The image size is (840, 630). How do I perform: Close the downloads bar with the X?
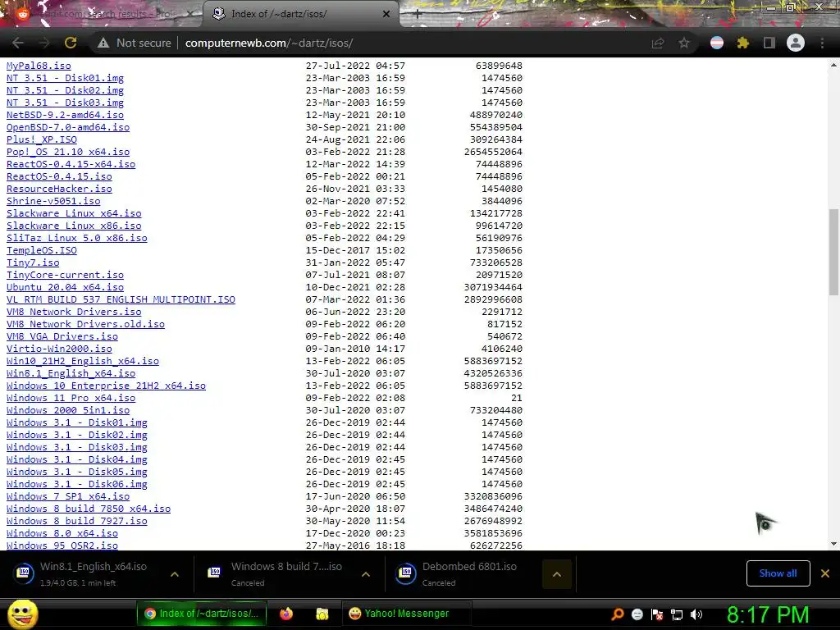point(825,573)
